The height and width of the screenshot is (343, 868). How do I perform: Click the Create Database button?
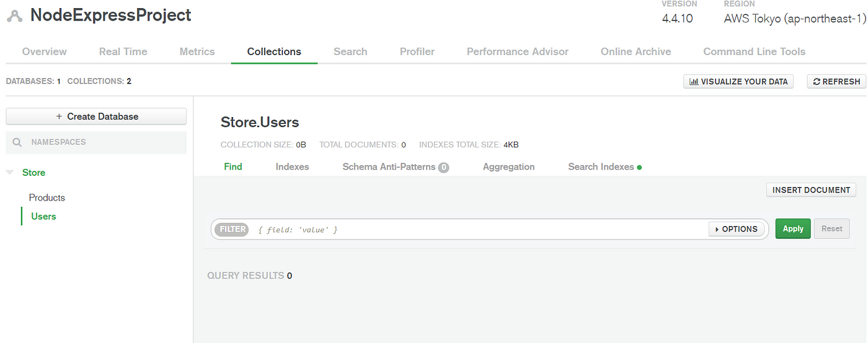coord(96,116)
